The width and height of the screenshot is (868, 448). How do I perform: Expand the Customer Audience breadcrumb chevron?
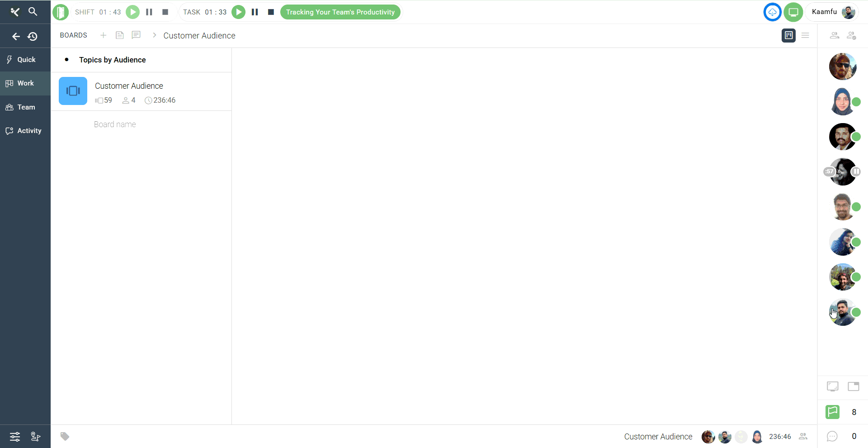(154, 35)
